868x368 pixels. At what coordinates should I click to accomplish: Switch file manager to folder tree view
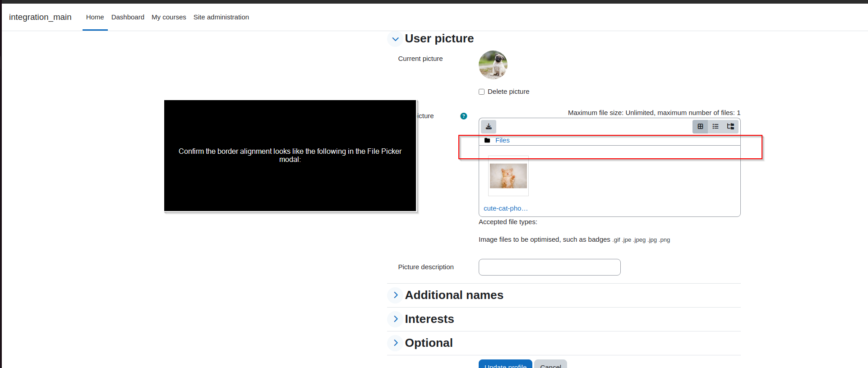tap(730, 126)
